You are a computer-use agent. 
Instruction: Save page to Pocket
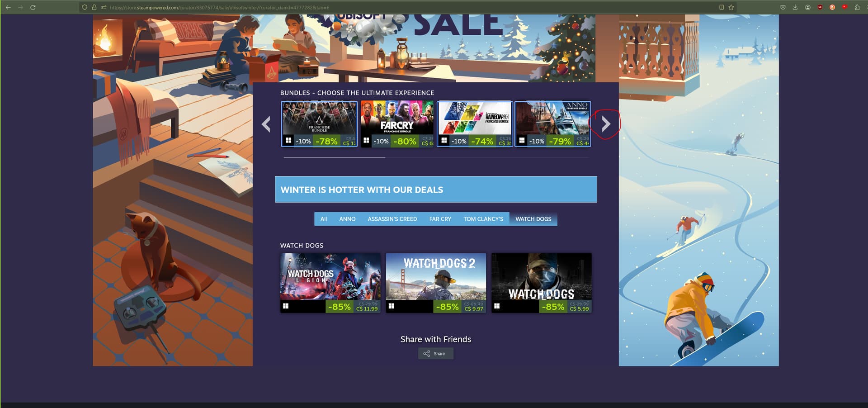[x=783, y=7]
